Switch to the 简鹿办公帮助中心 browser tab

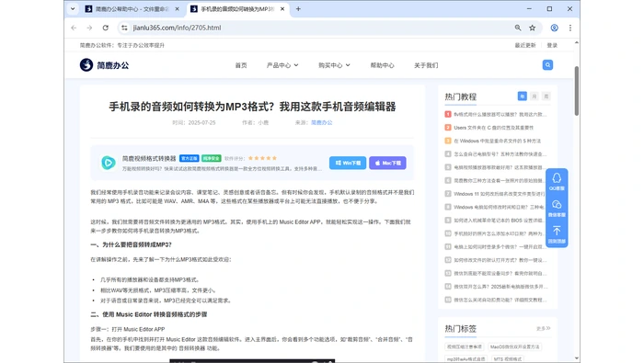tap(132, 8)
